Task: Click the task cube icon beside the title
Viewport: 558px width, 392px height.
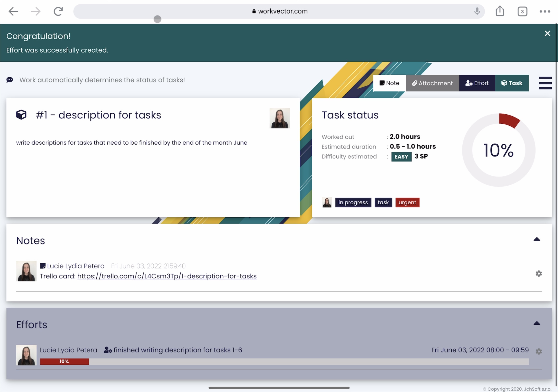Action: click(21, 115)
